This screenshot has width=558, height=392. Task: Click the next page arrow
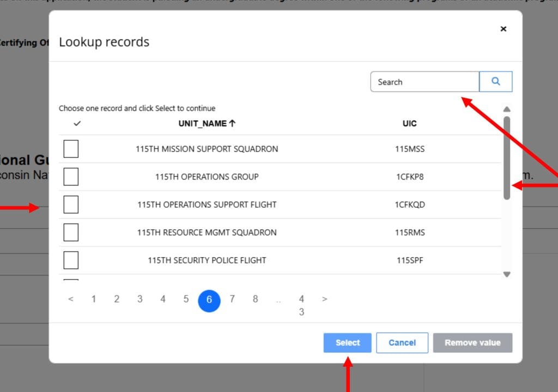324,299
